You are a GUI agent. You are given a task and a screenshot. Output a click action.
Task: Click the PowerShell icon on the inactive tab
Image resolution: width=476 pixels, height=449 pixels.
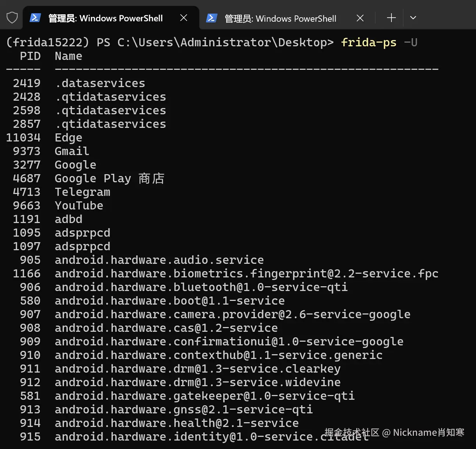pos(212,18)
